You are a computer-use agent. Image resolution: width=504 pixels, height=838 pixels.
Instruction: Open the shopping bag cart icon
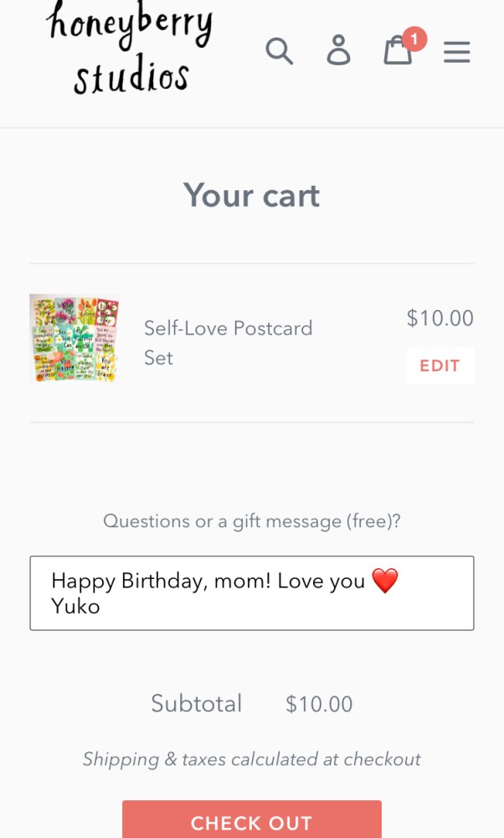coord(398,52)
